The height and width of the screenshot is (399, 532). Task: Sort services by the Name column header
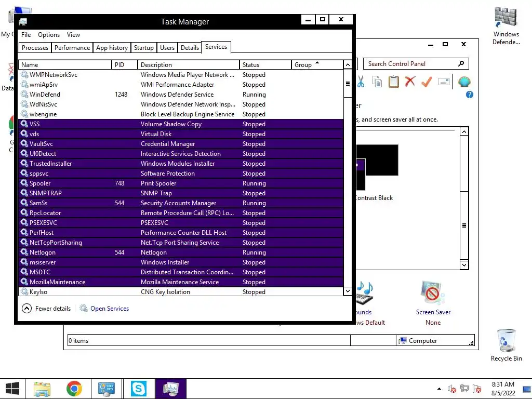[x=65, y=65]
